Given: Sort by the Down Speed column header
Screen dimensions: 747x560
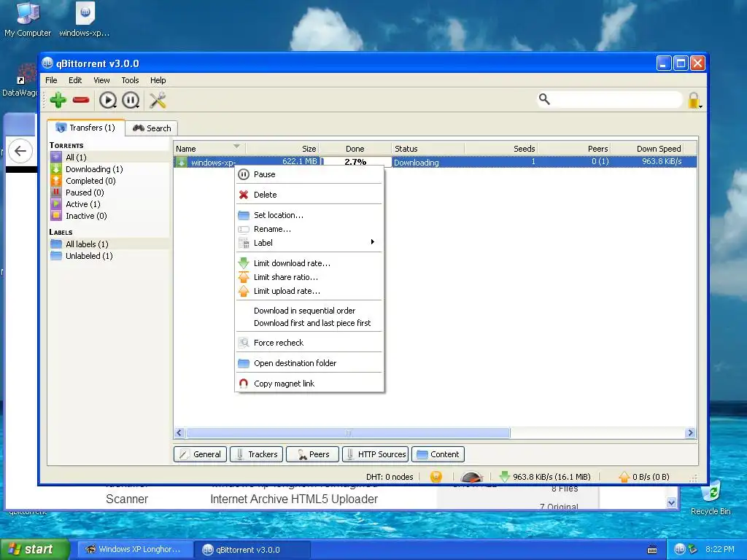Looking at the screenshot, I should pos(647,149).
